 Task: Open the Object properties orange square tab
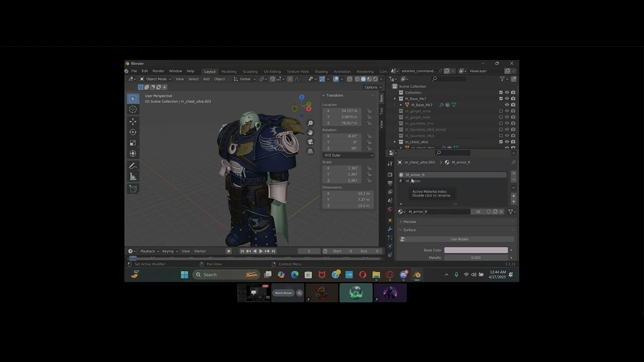coord(390,220)
